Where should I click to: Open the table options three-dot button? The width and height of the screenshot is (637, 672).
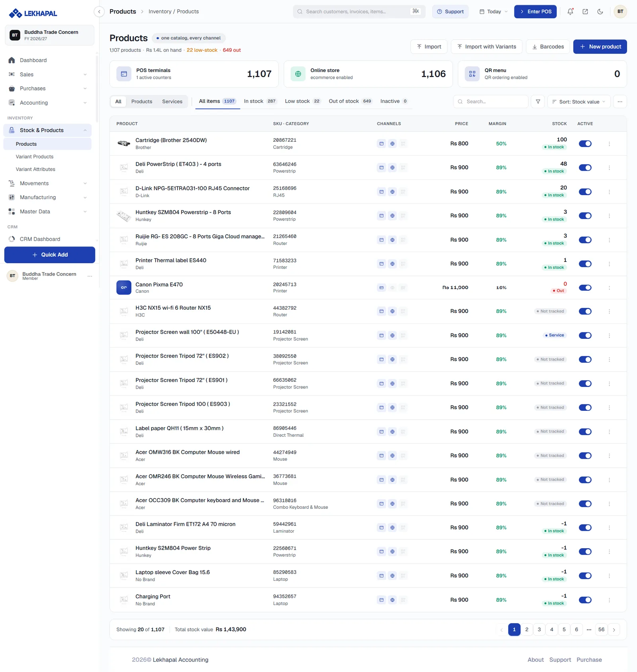(x=620, y=102)
